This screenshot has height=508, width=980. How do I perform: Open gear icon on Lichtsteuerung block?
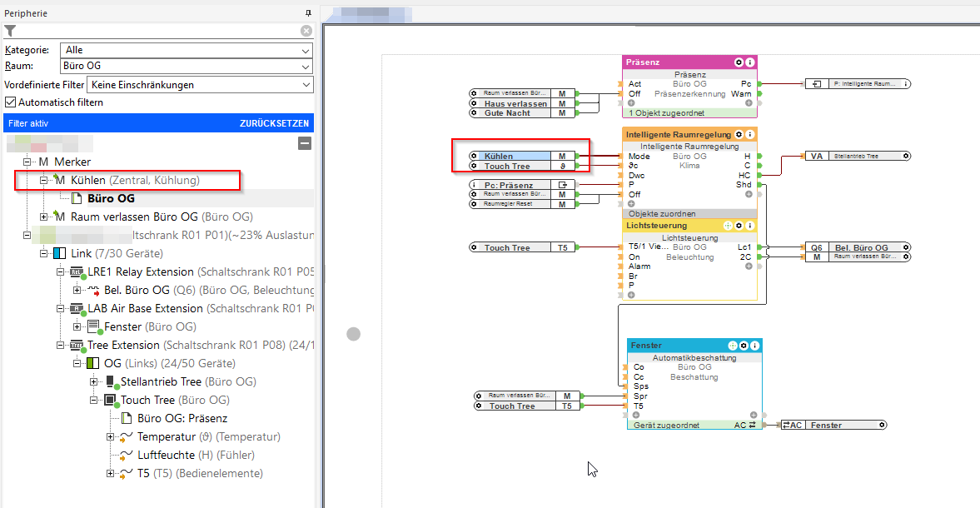739,226
